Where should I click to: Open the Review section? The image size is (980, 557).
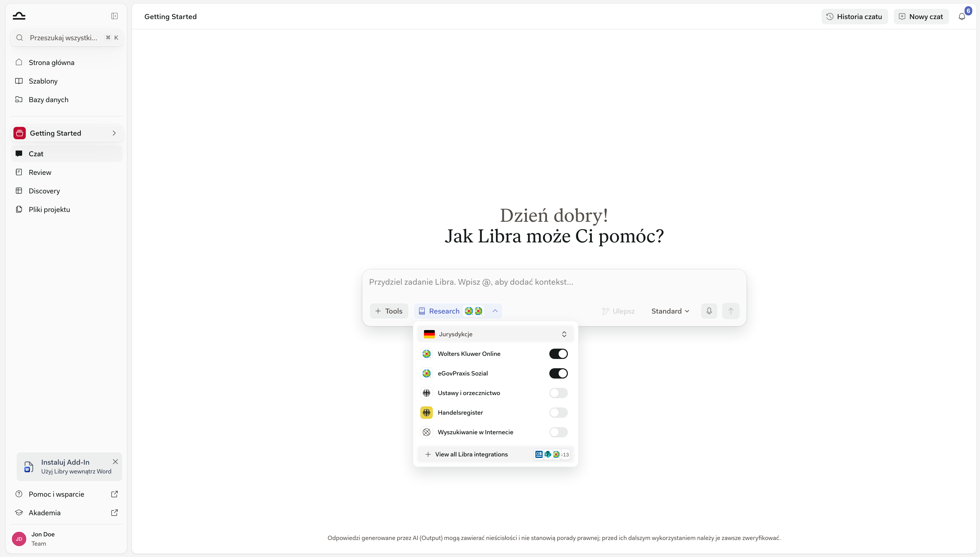(x=67, y=172)
